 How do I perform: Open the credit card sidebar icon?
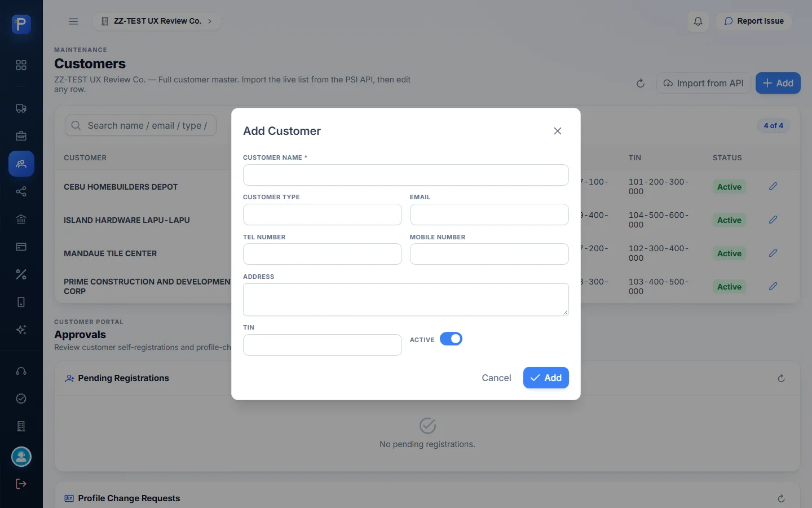[21, 247]
